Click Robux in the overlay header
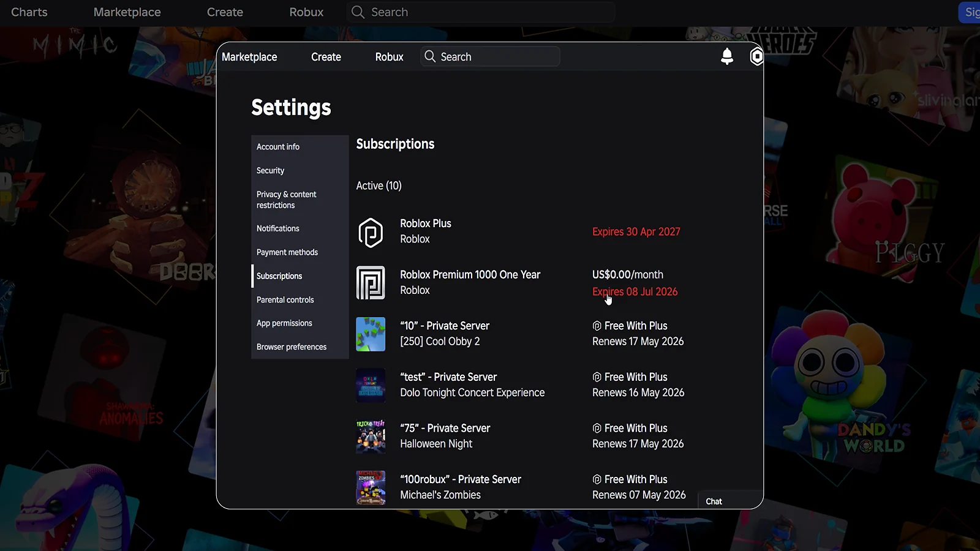 389,57
